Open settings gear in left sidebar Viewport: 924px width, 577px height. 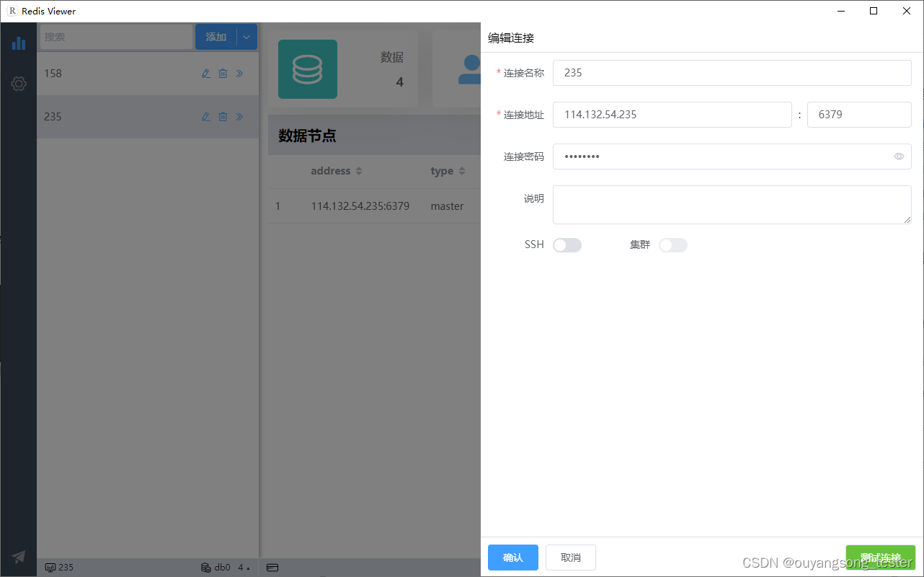19,84
